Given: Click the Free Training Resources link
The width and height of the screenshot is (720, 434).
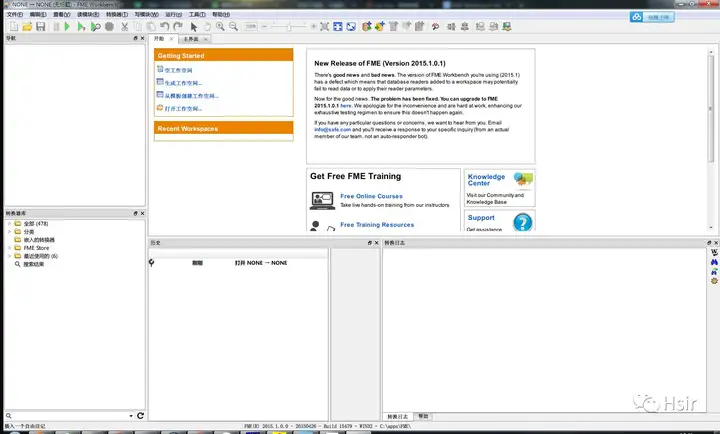Looking at the screenshot, I should pyautogui.click(x=377, y=225).
